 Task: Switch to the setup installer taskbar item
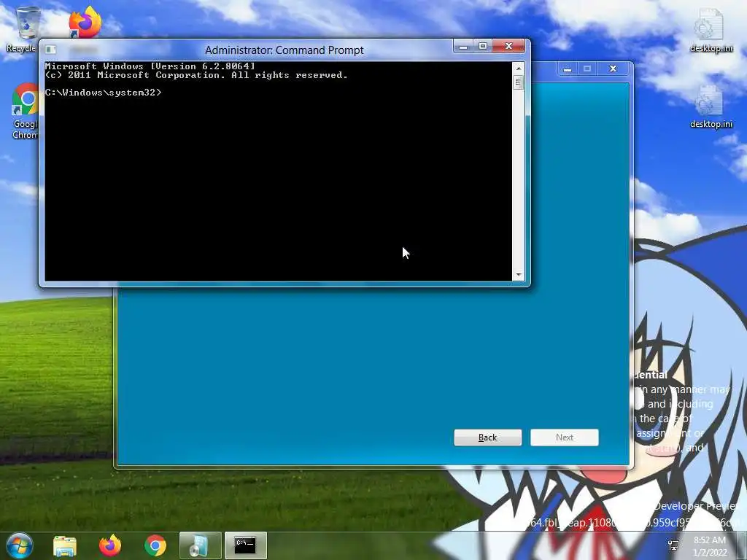200,545
